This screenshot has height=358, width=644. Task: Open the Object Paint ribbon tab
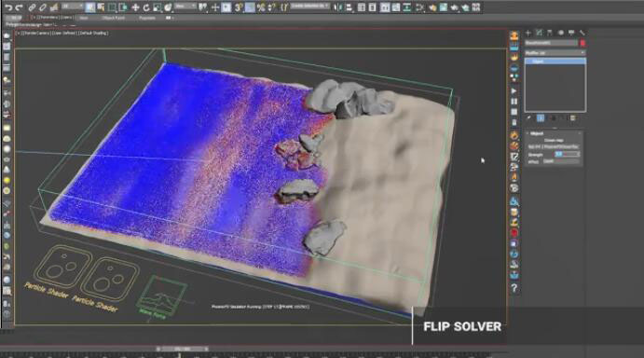pyautogui.click(x=114, y=18)
